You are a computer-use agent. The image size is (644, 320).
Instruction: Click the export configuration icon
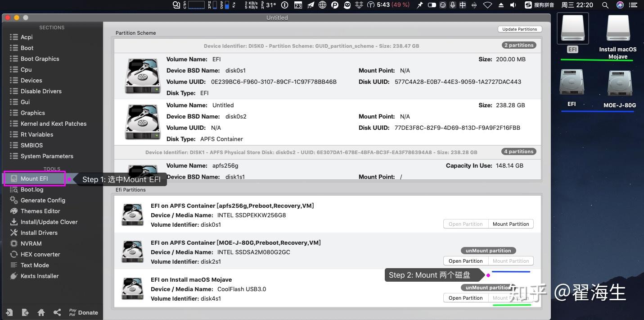pyautogui.click(x=25, y=312)
